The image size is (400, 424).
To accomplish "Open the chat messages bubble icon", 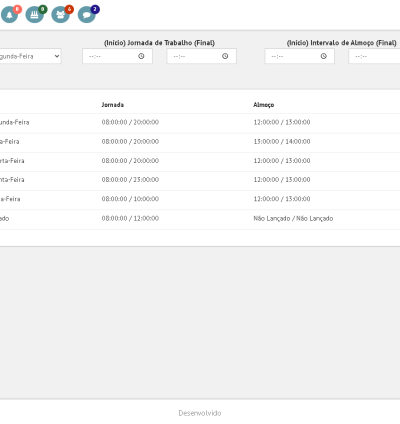I will pos(86,15).
